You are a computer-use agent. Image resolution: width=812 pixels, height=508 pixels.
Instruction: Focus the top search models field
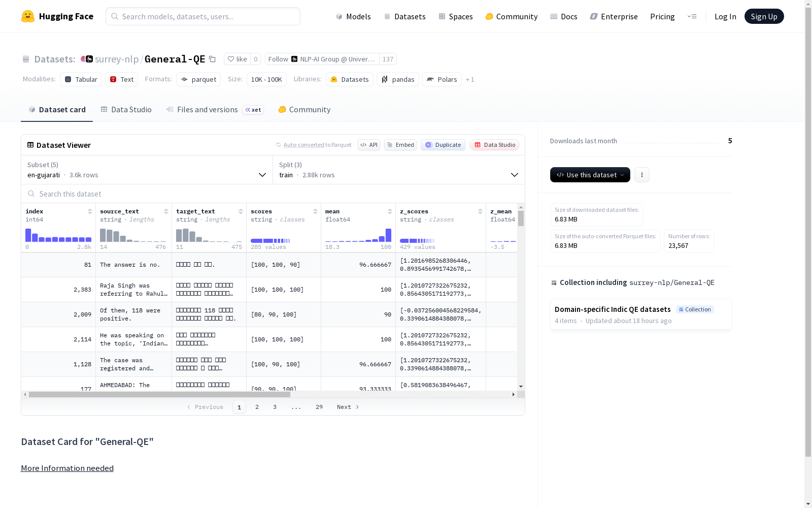point(203,16)
